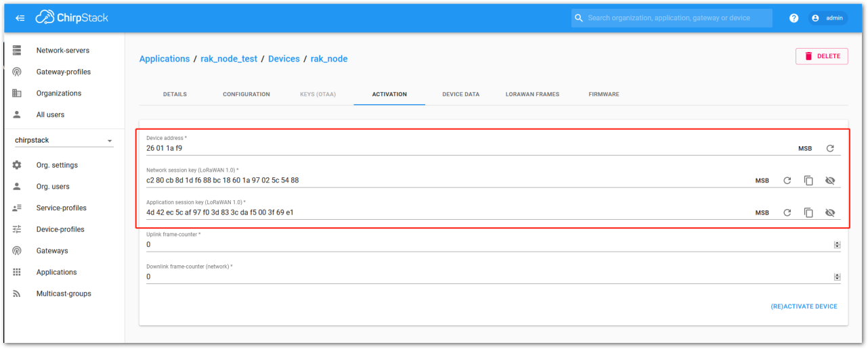Go to Organizations list
Viewport: 868px width, 349px height.
click(x=59, y=93)
